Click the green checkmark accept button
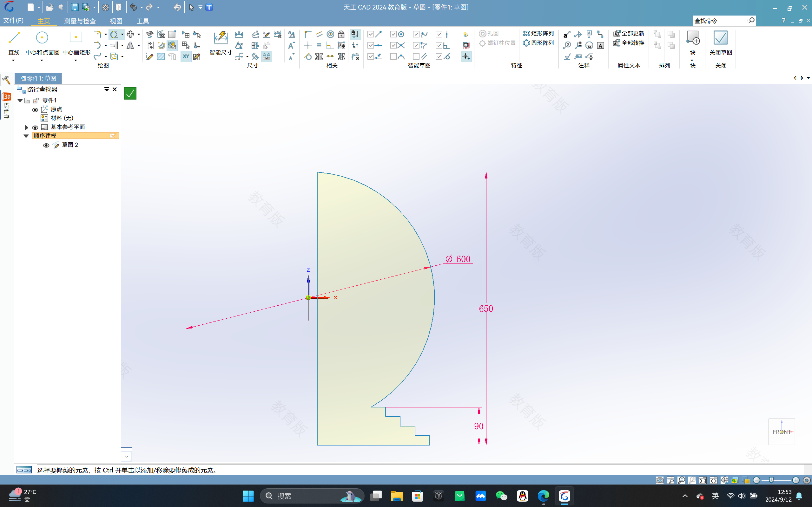The height and width of the screenshot is (507, 812). pyautogui.click(x=130, y=93)
